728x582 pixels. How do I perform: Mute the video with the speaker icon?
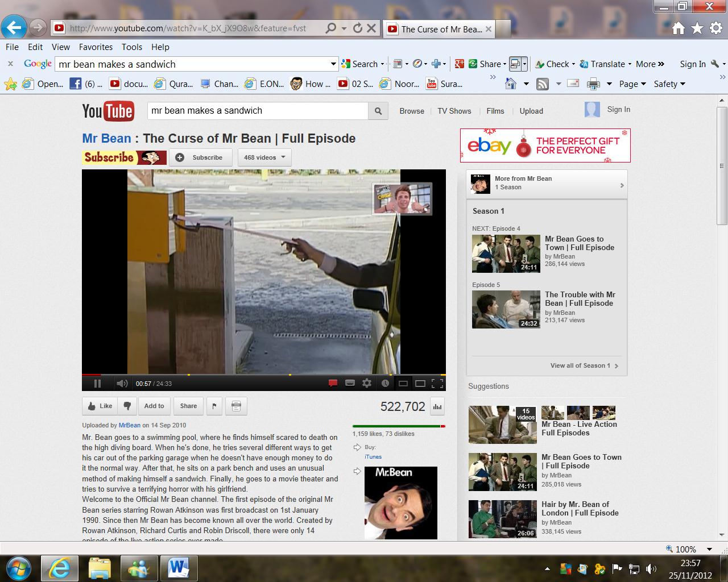click(122, 384)
